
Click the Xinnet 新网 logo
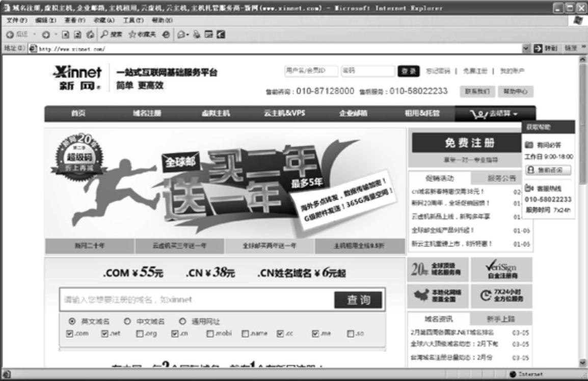pos(77,77)
